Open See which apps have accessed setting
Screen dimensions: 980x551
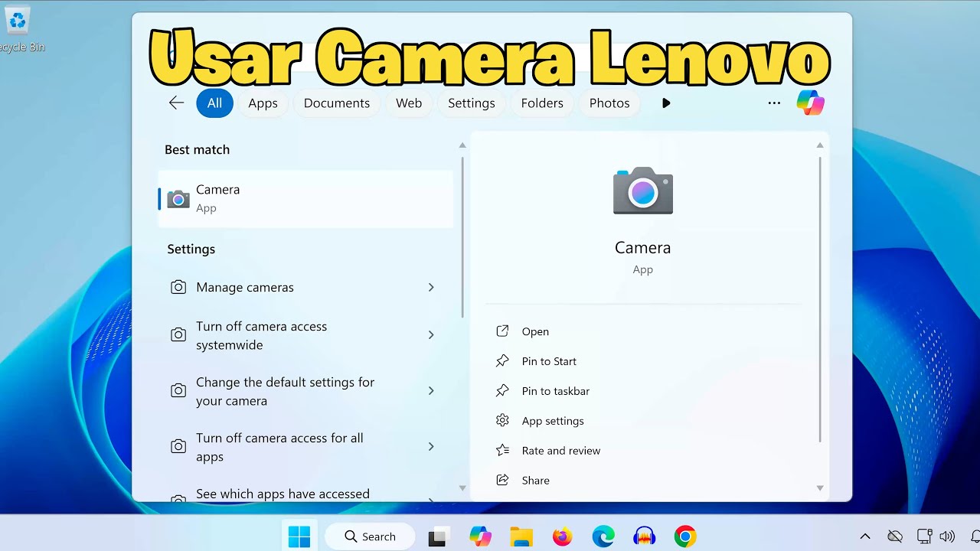point(305,494)
